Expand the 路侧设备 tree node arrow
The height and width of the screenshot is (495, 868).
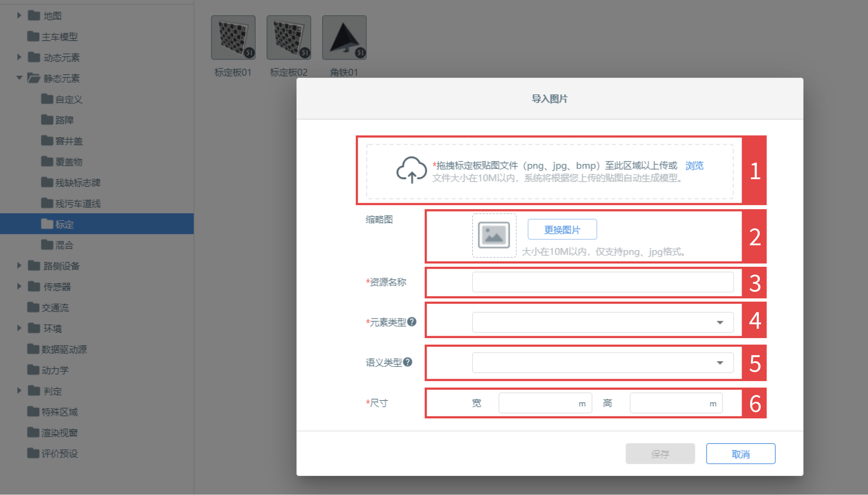[19, 266]
